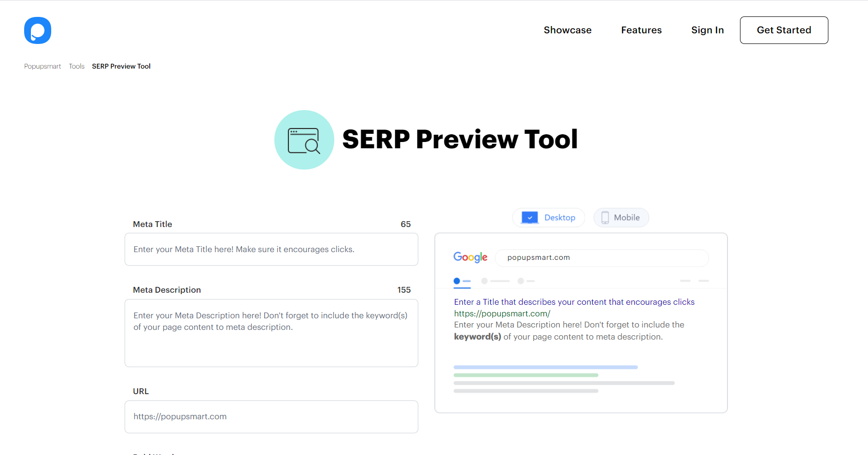
Task: Click the Google logo in preview
Action: [x=470, y=257]
